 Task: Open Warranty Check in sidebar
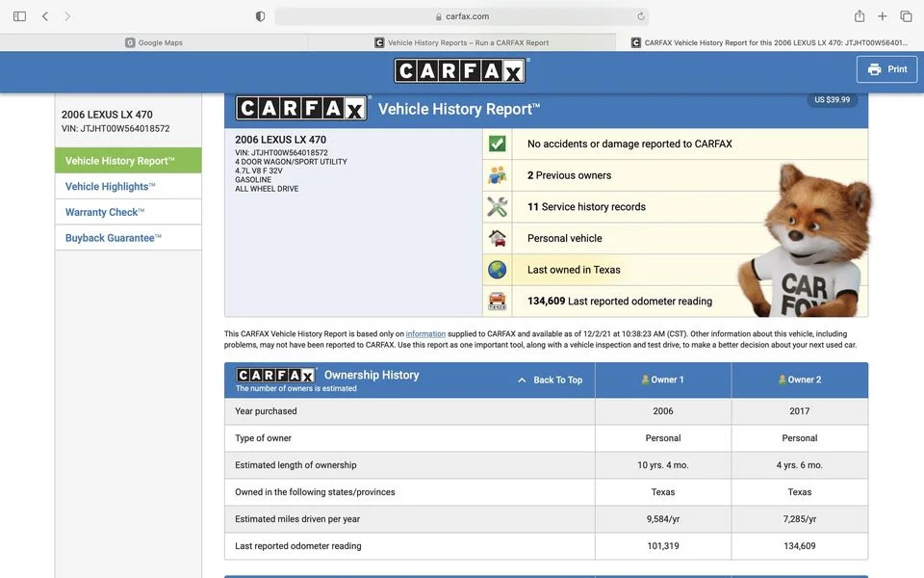coord(128,212)
